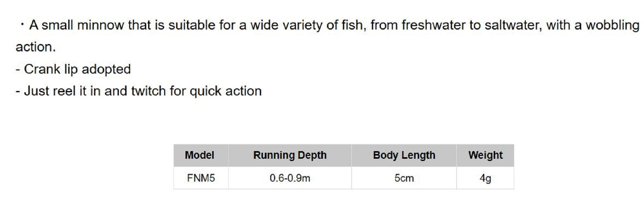This screenshot has height=198, width=644.
Task: Click the word 'action.' on the second line
Action: (35, 47)
